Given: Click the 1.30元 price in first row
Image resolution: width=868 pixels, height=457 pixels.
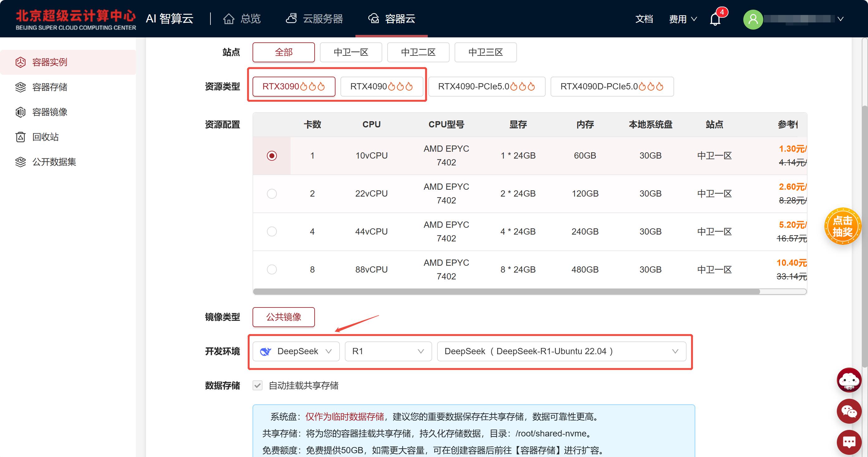Looking at the screenshot, I should click(x=793, y=149).
